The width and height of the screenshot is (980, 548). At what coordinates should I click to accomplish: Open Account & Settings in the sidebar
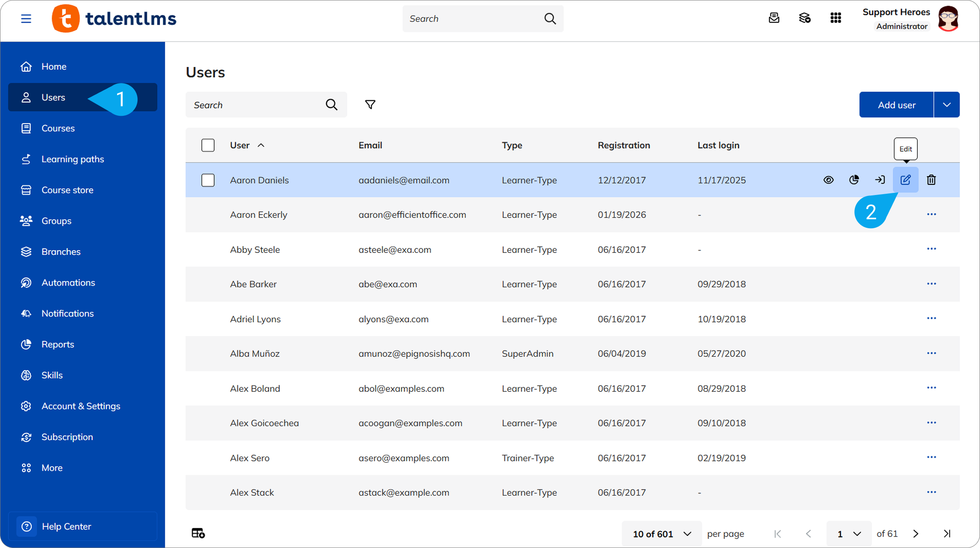pos(83,406)
